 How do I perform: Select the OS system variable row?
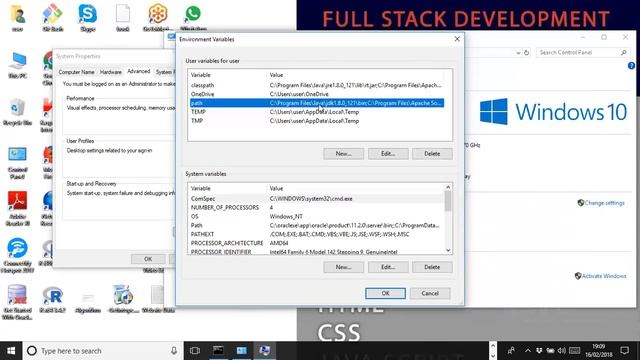pyautogui.click(x=317, y=217)
